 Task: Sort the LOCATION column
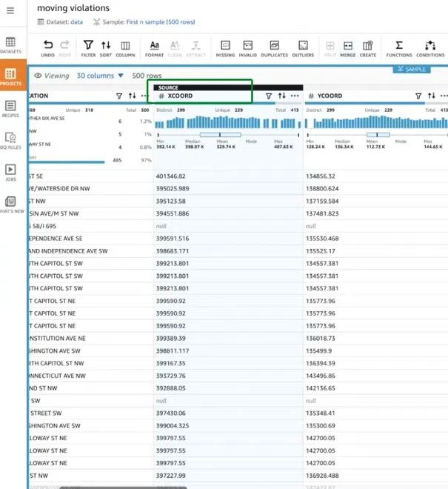tap(133, 96)
